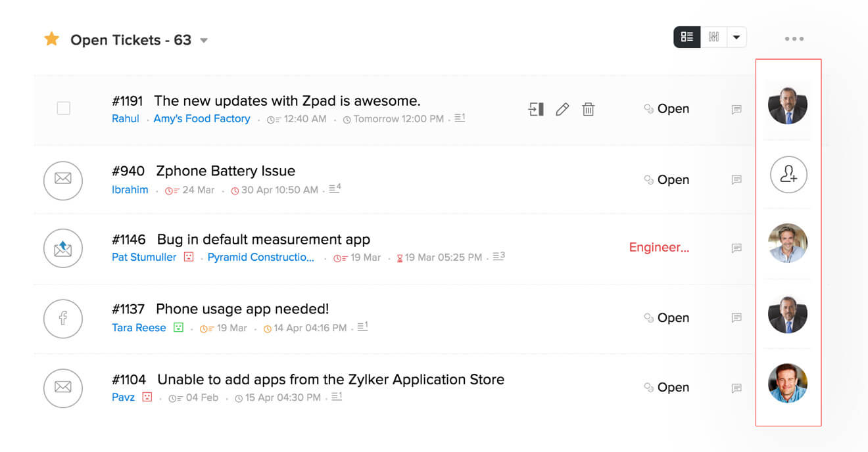Open the comment icon on ticket #1146

pyautogui.click(x=736, y=248)
